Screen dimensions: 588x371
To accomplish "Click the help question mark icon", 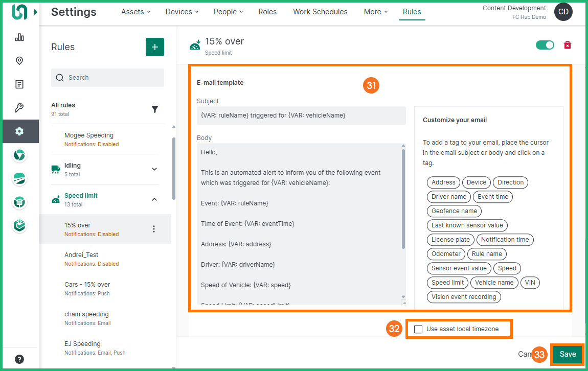I will (19, 359).
